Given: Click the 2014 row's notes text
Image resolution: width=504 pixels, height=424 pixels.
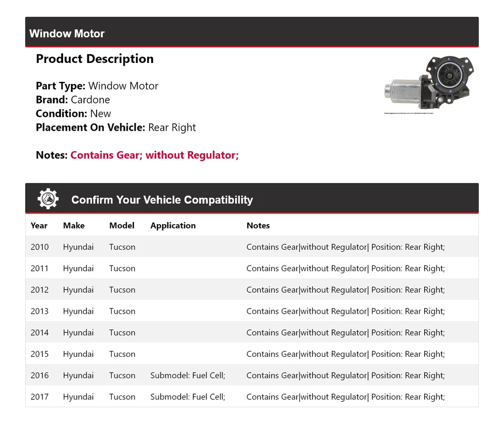Looking at the screenshot, I should [x=345, y=333].
